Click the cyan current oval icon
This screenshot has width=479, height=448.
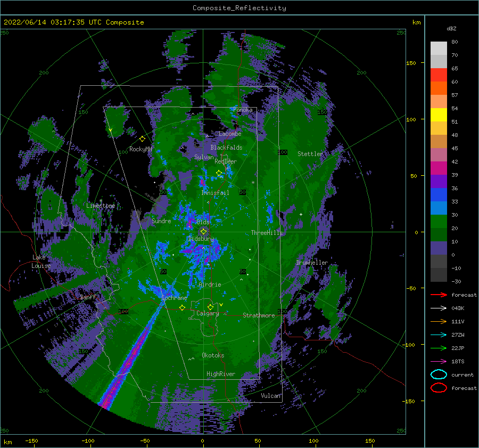coord(439,374)
